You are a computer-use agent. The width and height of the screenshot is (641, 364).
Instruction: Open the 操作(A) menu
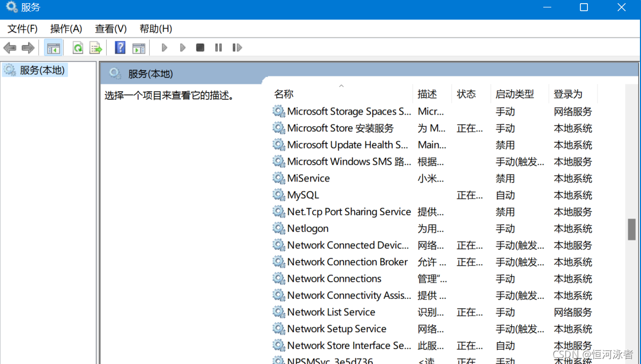(66, 29)
